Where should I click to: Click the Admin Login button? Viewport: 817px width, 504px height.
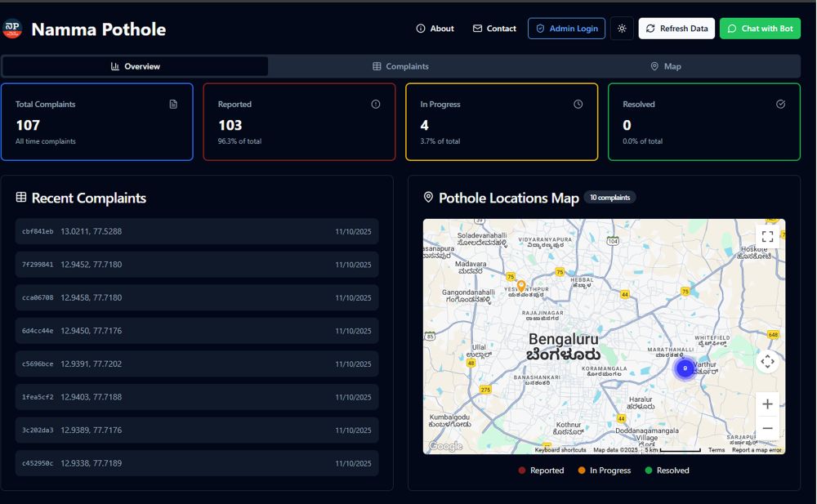click(566, 29)
